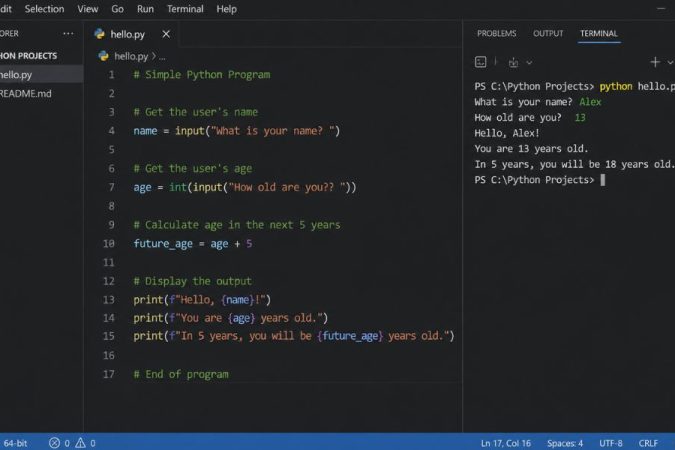The image size is (675, 450).
Task: Click the warnings triangle in status bar
Action: click(81, 443)
